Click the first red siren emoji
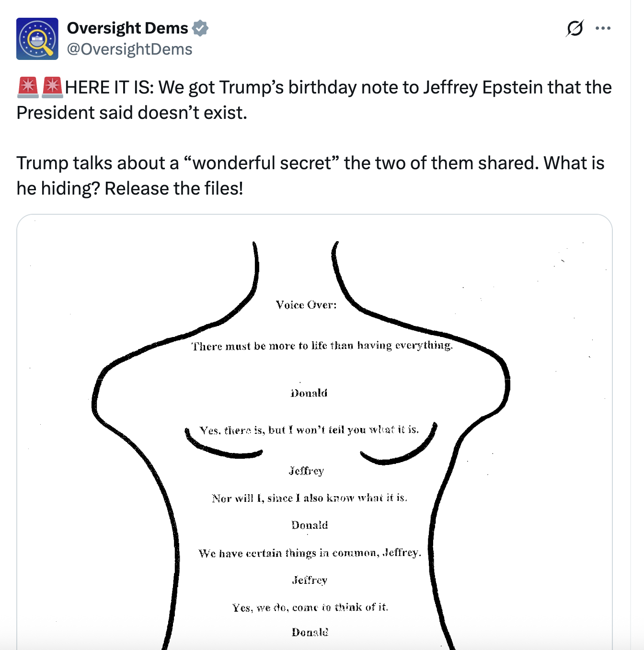 [x=28, y=87]
